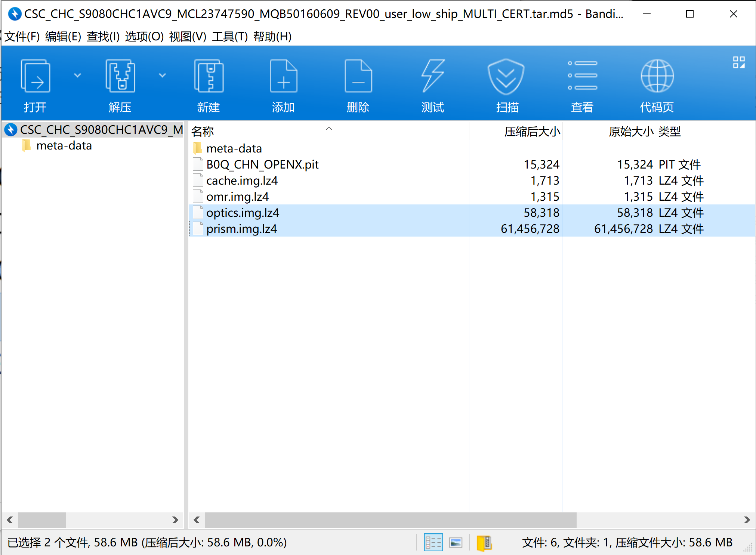Viewport: 756px width, 555px height.
Task: Expand the Extract (解压) dropdown arrow
Action: pos(162,75)
